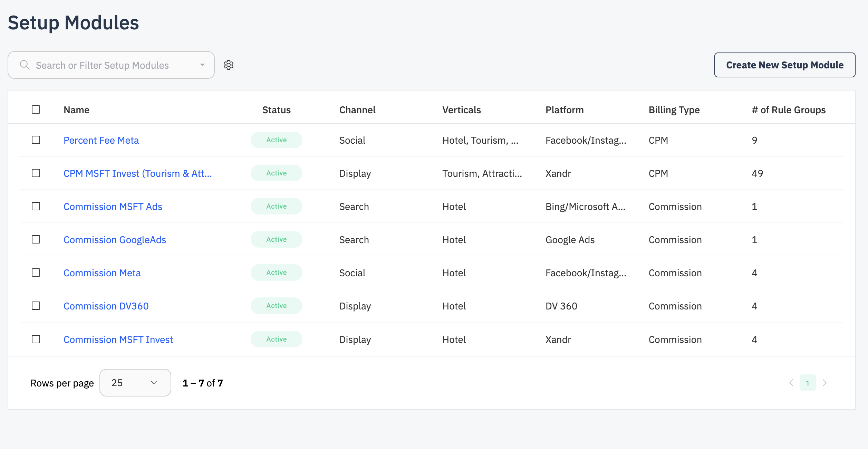The height and width of the screenshot is (449, 868).
Task: Tick the Commission GoogleAds row checkbox
Action: [36, 239]
